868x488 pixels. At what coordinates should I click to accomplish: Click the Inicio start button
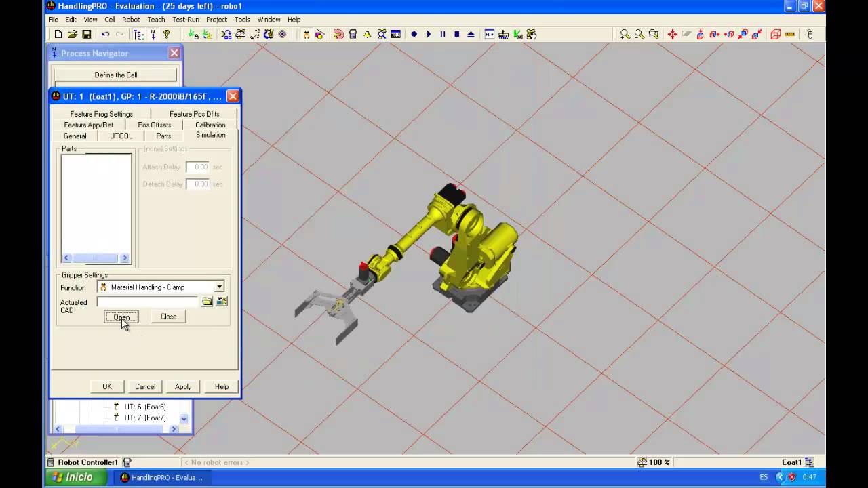pyautogui.click(x=77, y=477)
